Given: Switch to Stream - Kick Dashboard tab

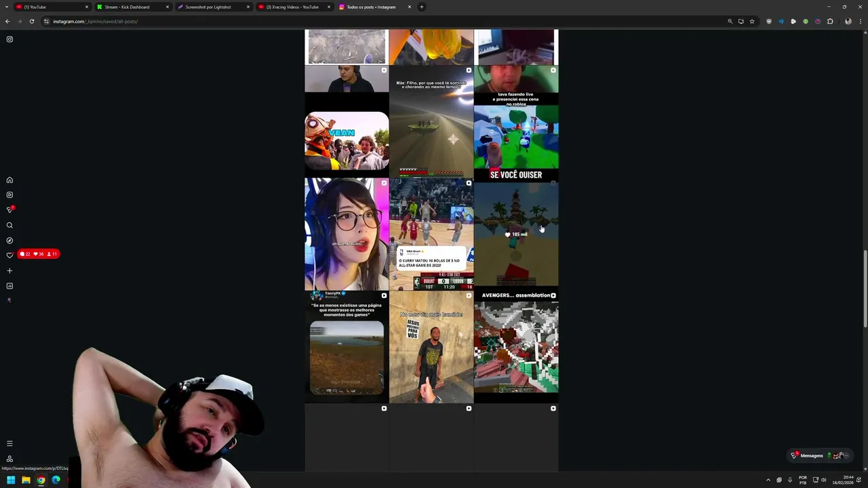Looking at the screenshot, I should pyautogui.click(x=132, y=7).
